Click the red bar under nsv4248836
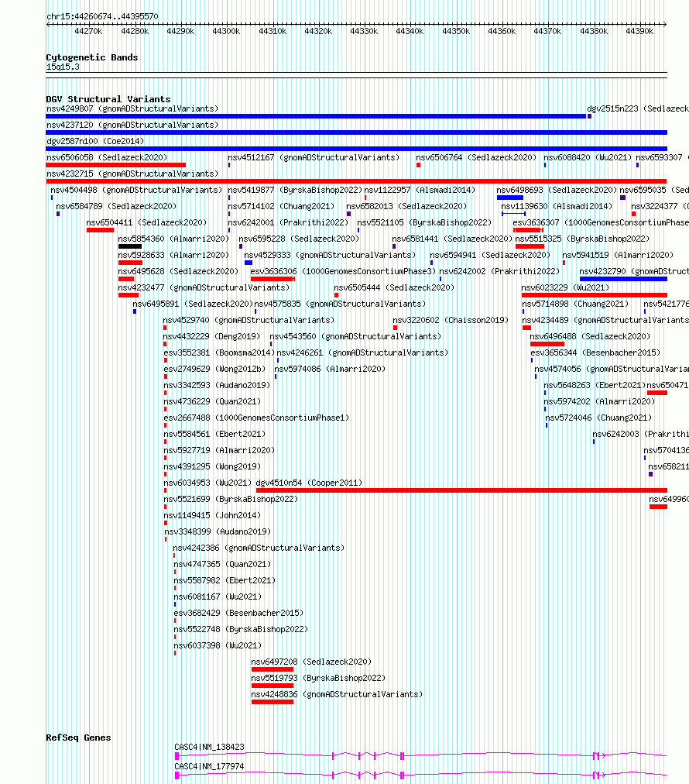The height and width of the screenshot is (784, 689). coord(273,702)
